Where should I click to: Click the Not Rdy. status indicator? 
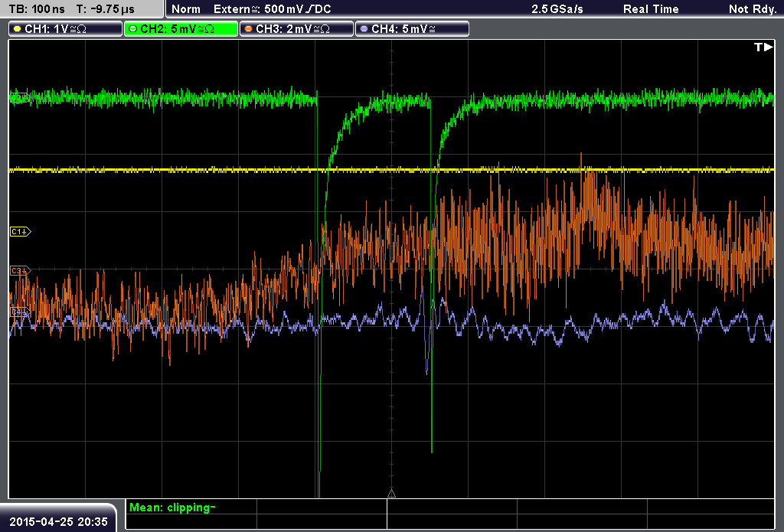pyautogui.click(x=753, y=9)
